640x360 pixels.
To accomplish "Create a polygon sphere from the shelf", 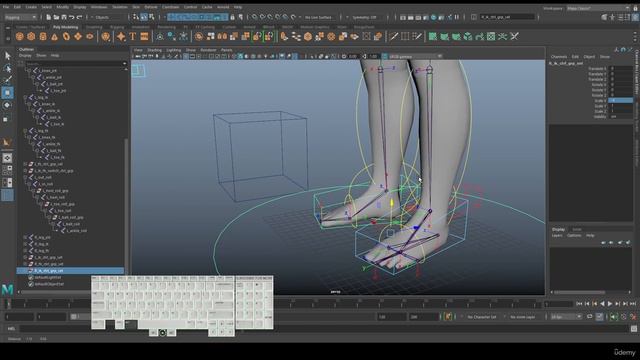I will 19,37.
